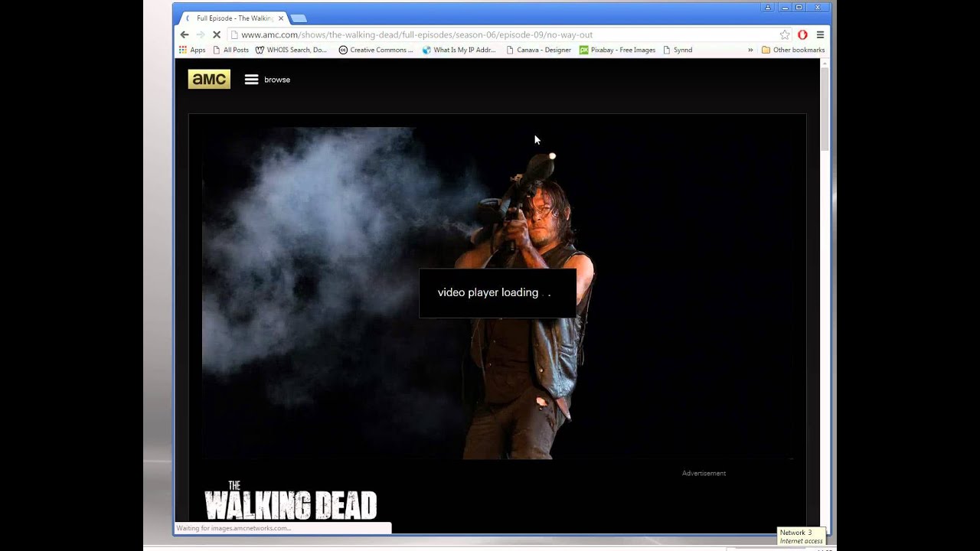Screen dimensions: 980x551
Task: Click the Chrome user profile icon
Action: pyautogui.click(x=768, y=8)
